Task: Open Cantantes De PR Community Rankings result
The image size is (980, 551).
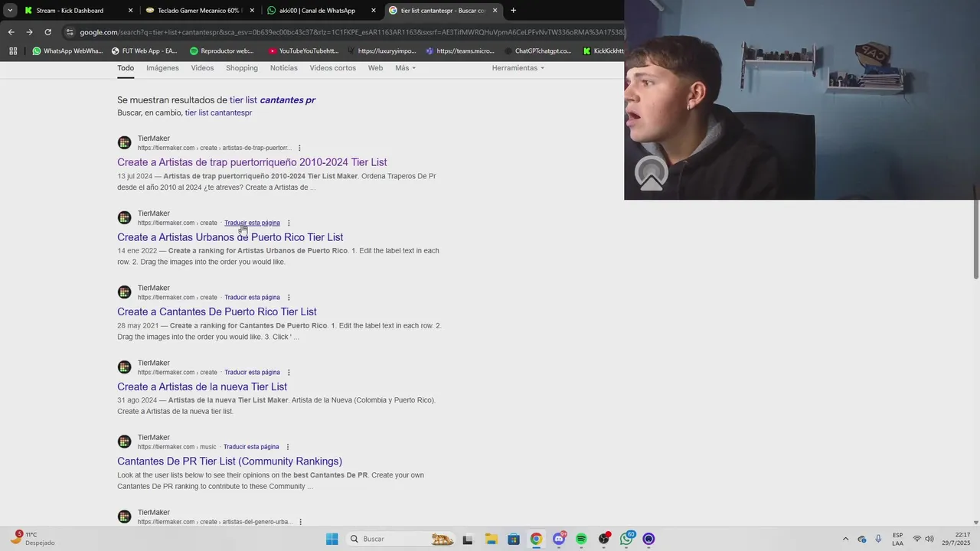Action: pyautogui.click(x=230, y=461)
